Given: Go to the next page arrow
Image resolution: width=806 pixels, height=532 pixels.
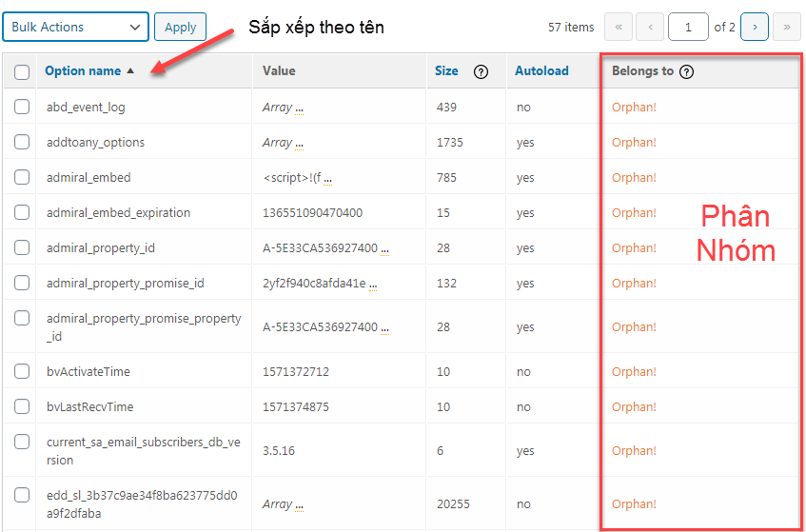Looking at the screenshot, I should pos(754,27).
